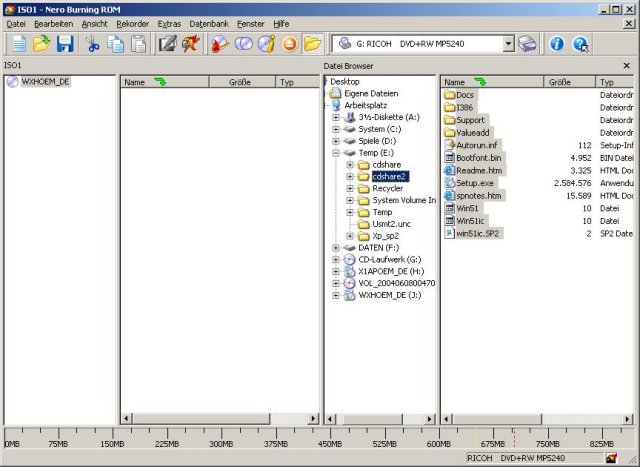Screen dimensions: 640x467
Task: Expand the System (C:) drive node
Action: point(336,129)
